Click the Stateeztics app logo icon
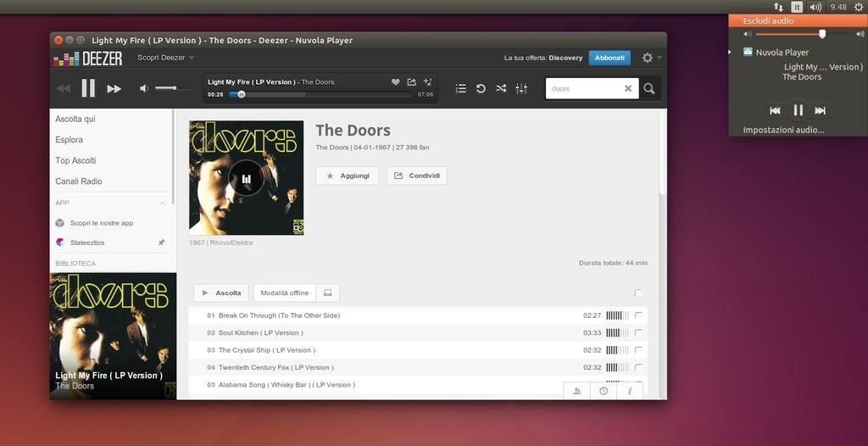Screen dimensions: 868x446 click(x=60, y=243)
